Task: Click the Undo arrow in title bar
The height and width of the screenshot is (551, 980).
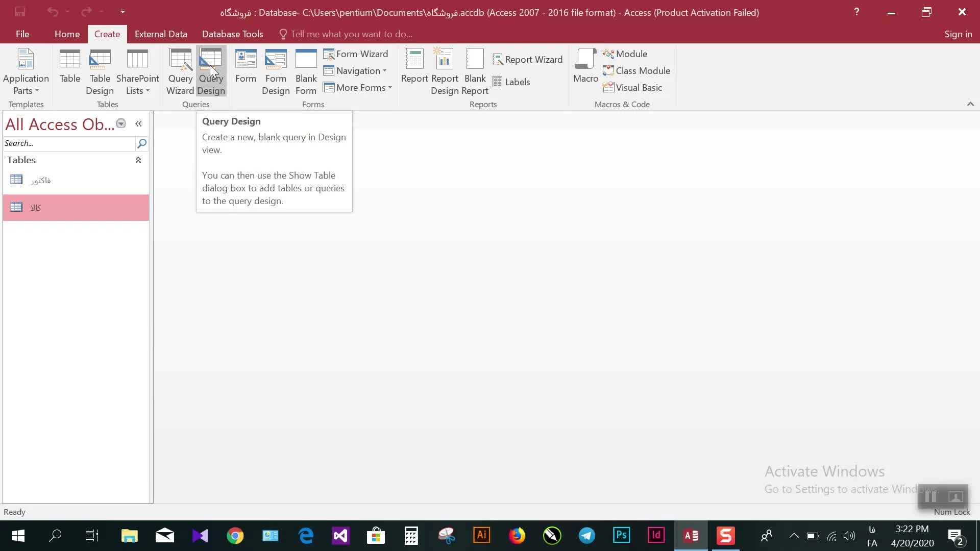Action: click(53, 12)
